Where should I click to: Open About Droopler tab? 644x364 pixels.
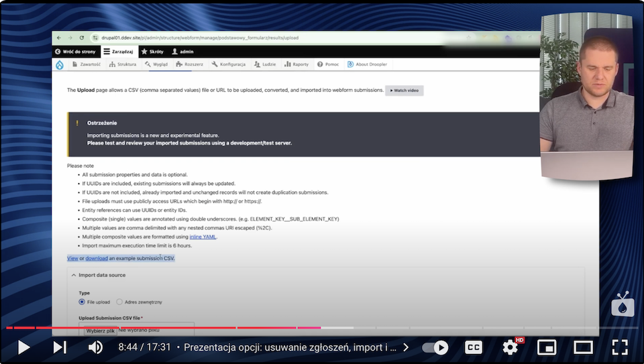click(367, 64)
